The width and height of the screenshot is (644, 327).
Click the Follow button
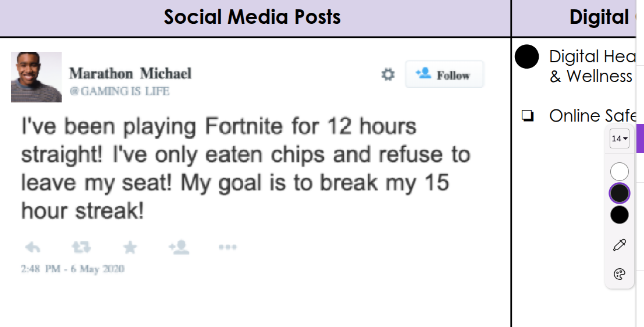(444, 74)
